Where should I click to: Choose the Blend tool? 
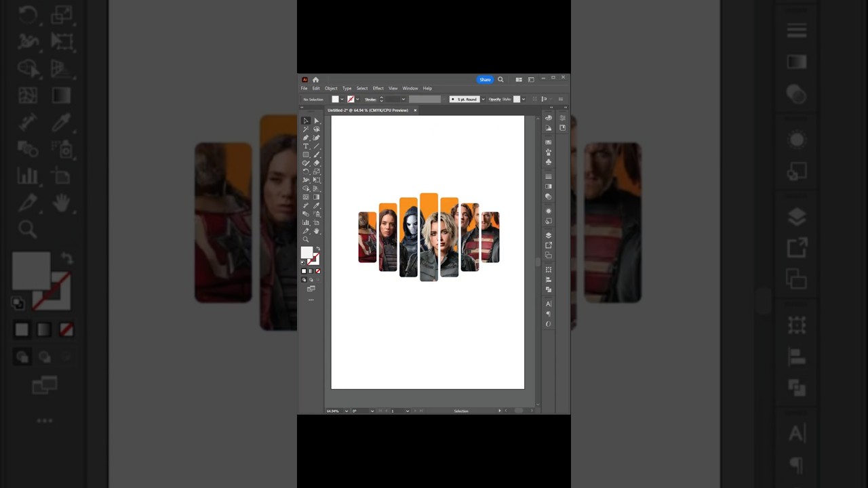coord(306,213)
